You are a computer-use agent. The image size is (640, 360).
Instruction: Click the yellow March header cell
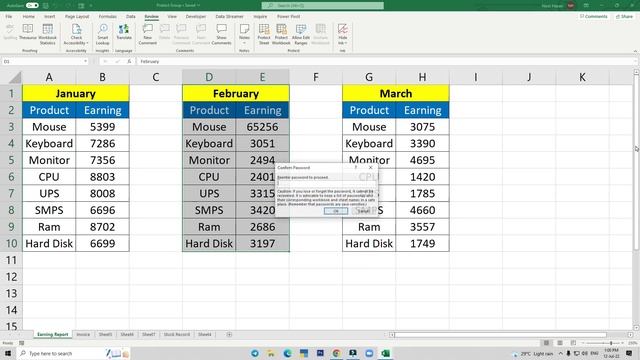point(396,93)
